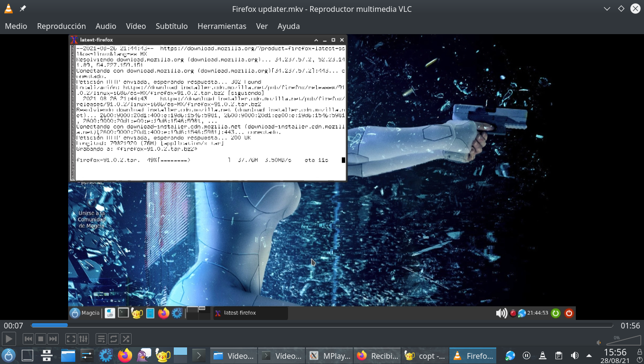The image size is (644, 364).
Task: Open the Subtítulo menu
Action: click(x=171, y=26)
